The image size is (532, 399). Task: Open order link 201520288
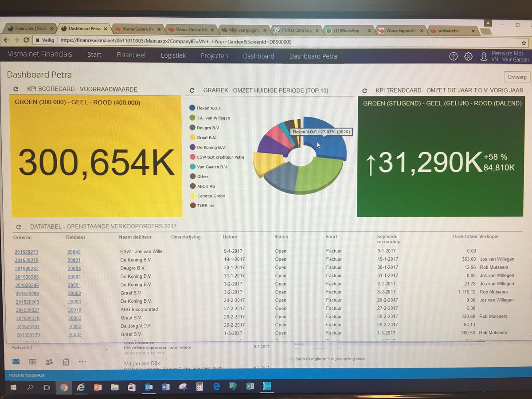click(x=27, y=293)
